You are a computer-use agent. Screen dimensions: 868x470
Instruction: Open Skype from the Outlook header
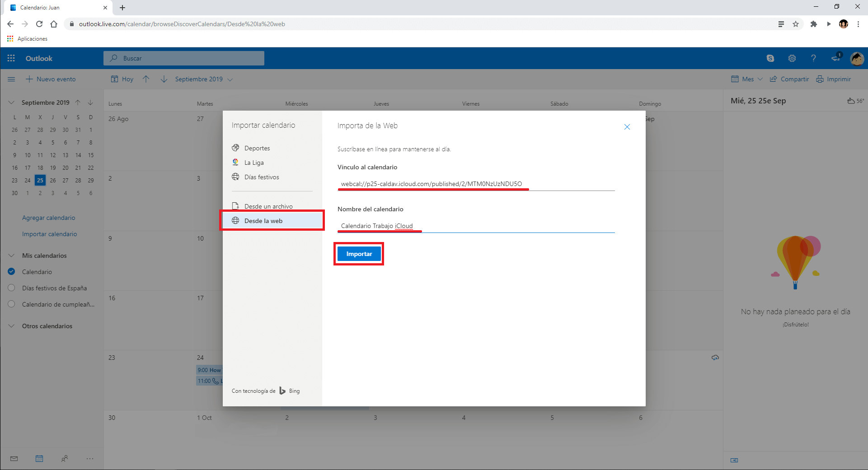(770, 58)
